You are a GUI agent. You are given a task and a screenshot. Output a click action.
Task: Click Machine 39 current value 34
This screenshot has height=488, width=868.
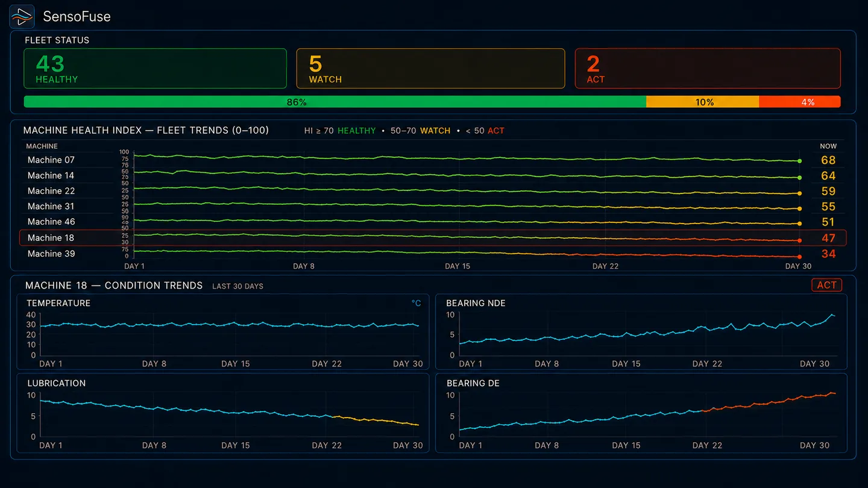coord(828,254)
